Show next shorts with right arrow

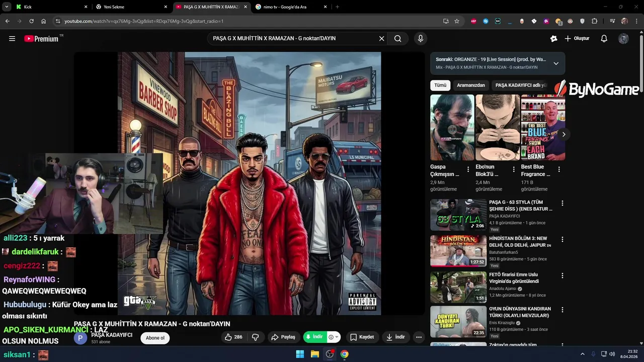(563, 134)
